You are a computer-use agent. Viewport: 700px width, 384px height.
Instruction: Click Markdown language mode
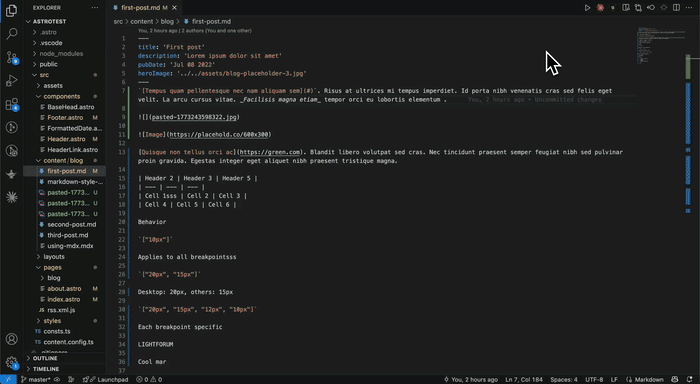(x=645, y=380)
